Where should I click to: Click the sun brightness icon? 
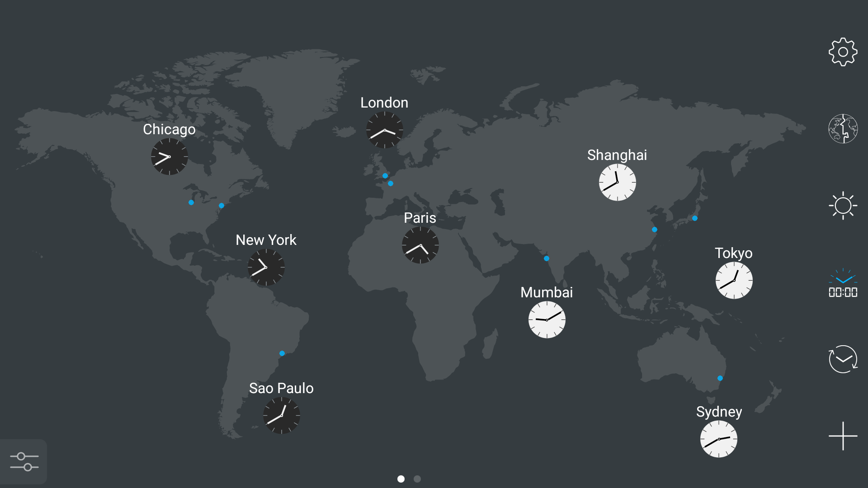[x=843, y=206]
